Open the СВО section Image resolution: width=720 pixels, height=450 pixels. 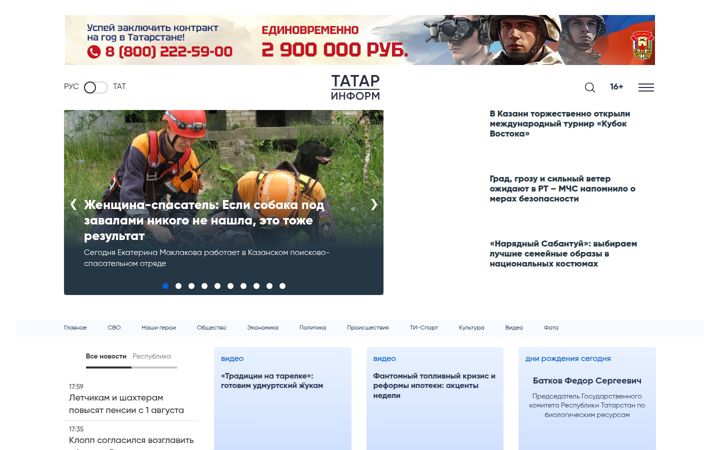114,327
